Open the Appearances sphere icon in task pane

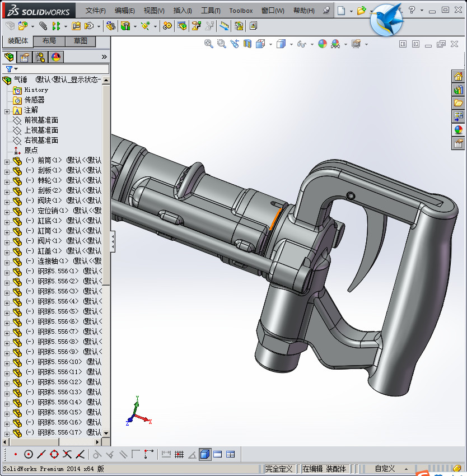tap(458, 130)
